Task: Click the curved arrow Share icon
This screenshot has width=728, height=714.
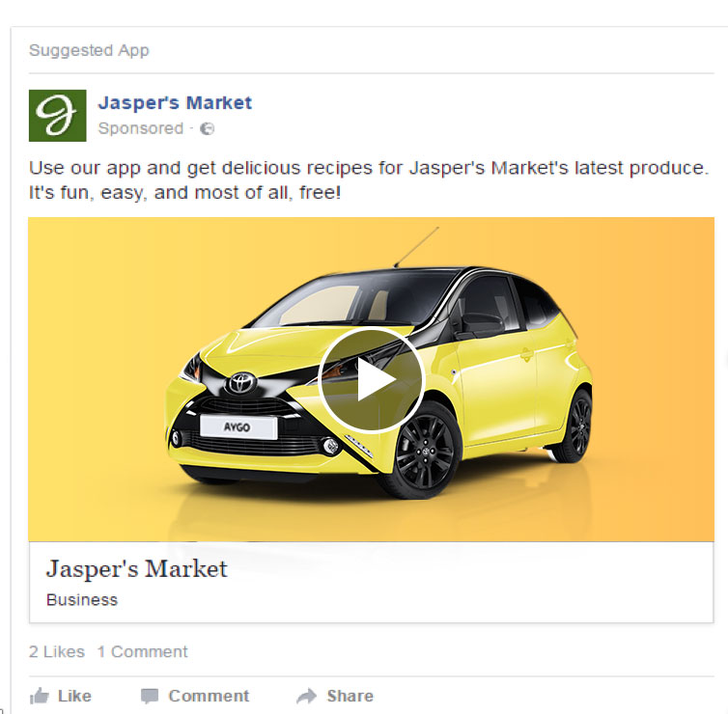Action: click(x=306, y=696)
